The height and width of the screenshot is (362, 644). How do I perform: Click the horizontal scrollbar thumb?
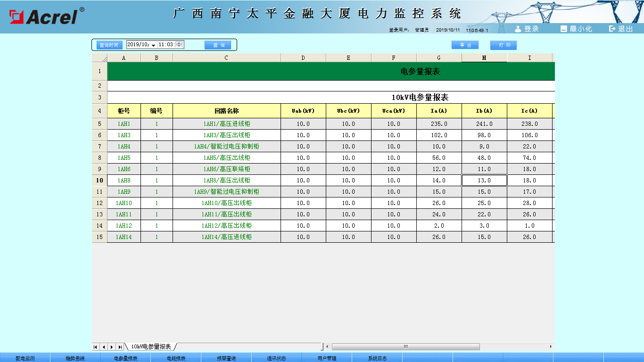click(405, 347)
